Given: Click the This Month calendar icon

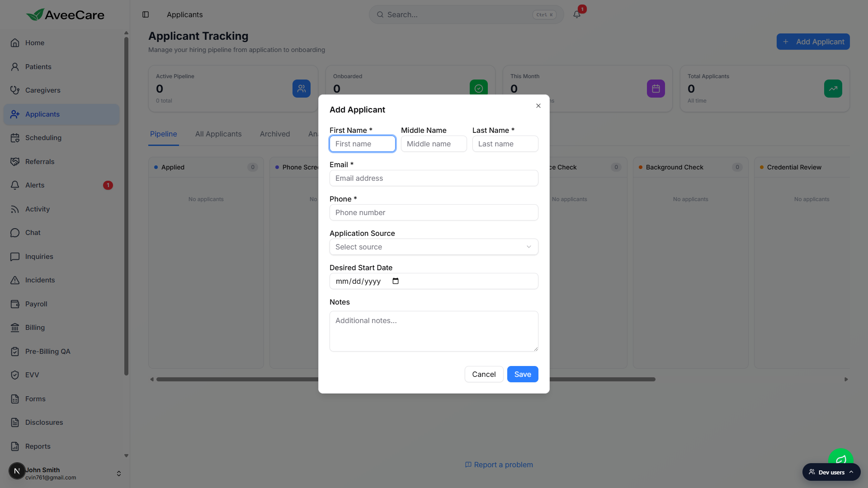Looking at the screenshot, I should click(x=656, y=89).
